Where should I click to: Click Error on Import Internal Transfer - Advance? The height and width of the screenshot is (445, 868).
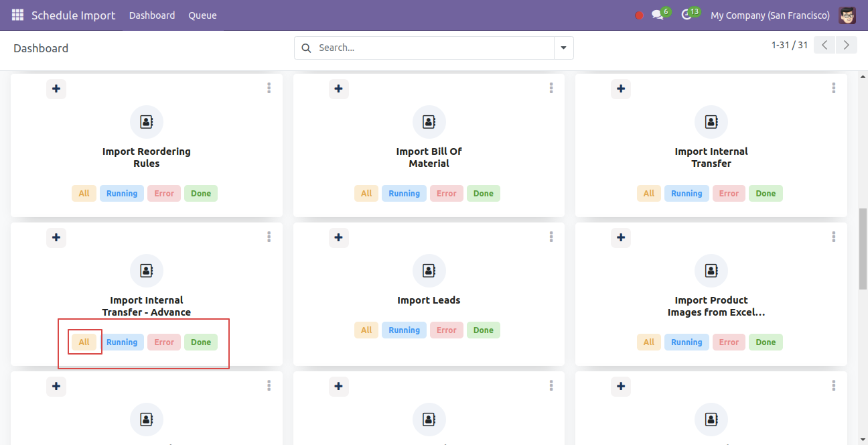pos(164,342)
